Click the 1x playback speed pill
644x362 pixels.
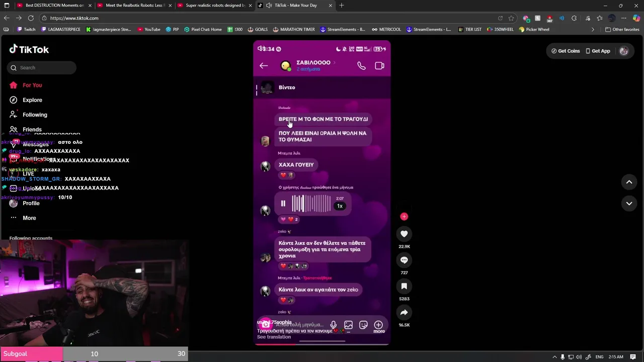(340, 206)
